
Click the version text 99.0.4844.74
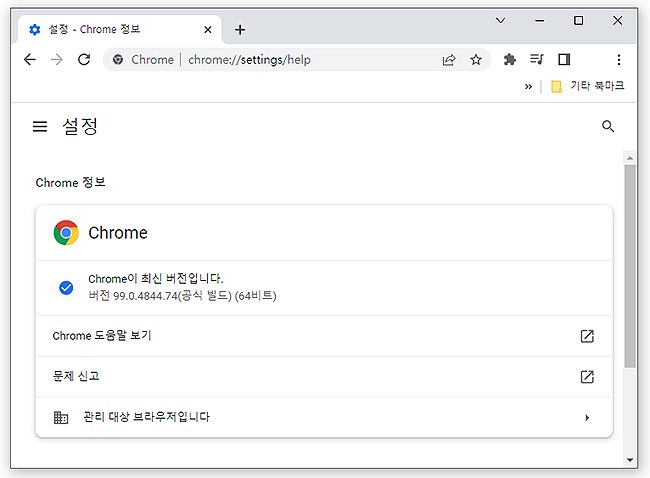point(145,296)
